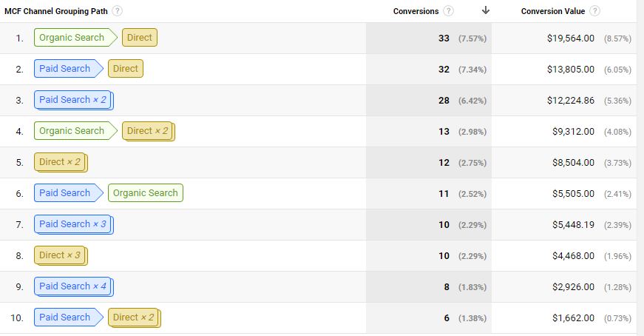Click the MCF Channel Grouping Path header
This screenshot has width=644, height=336.
(x=58, y=11)
